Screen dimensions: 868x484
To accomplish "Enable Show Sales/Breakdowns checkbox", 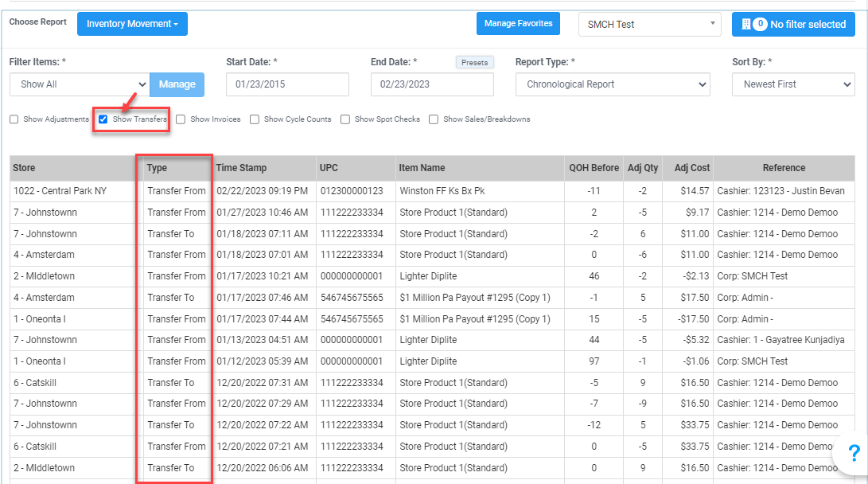I will click(434, 119).
